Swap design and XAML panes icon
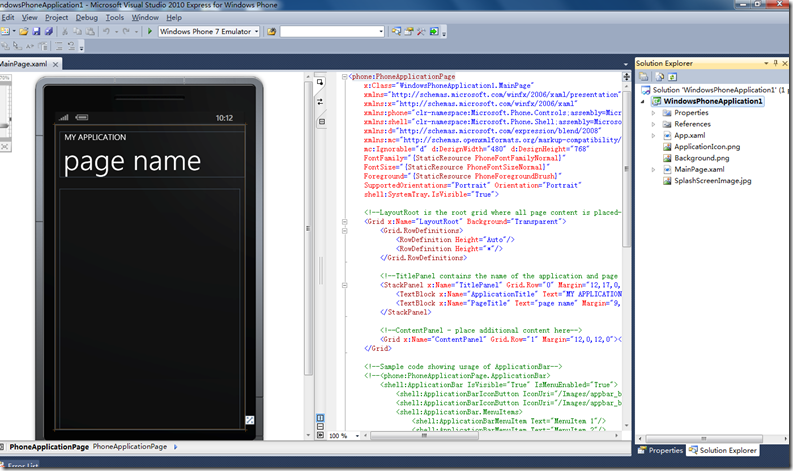The width and height of the screenshot is (793, 471). coord(320,102)
